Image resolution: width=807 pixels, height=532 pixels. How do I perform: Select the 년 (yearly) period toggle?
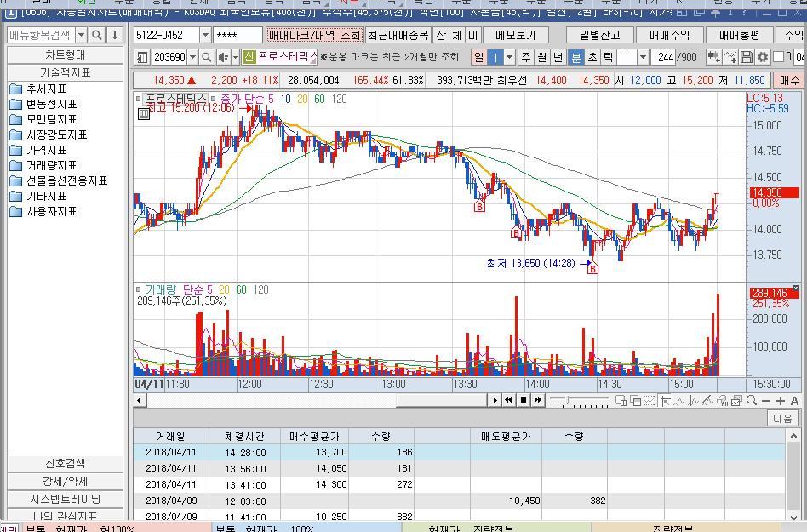pyautogui.click(x=558, y=56)
